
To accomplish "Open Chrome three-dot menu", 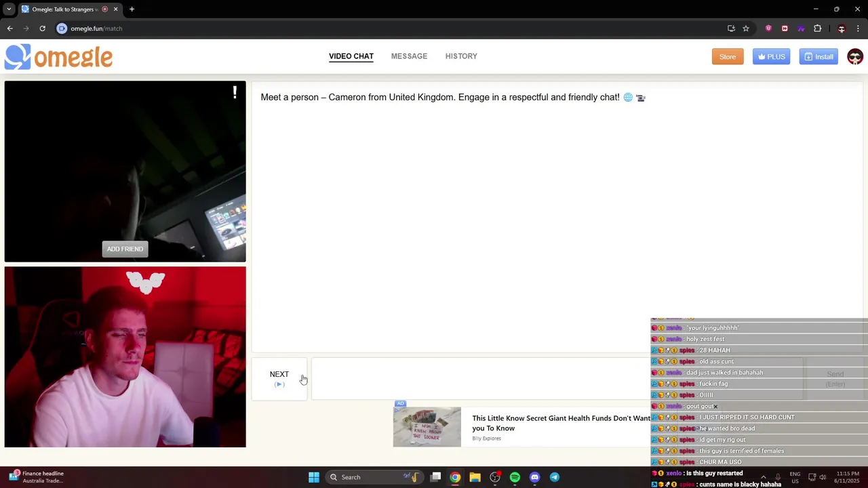I will (858, 28).
